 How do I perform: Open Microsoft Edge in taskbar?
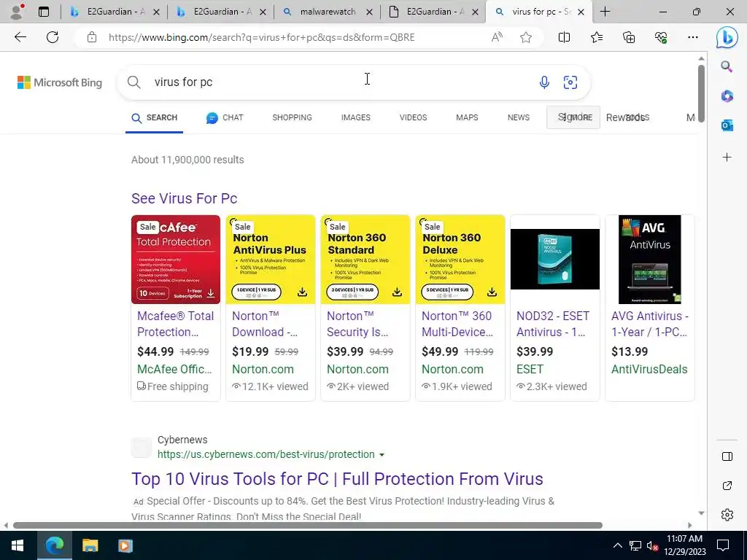54,545
